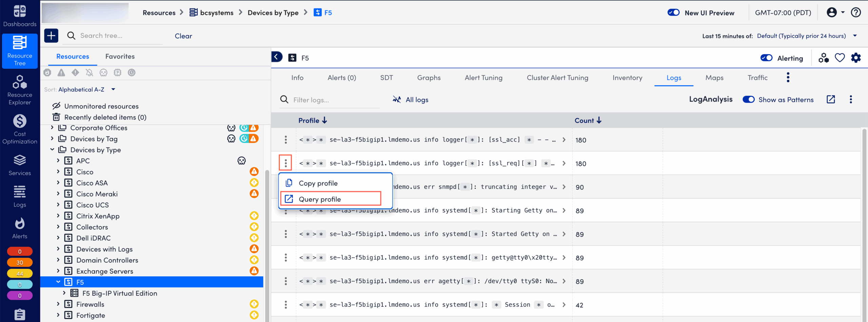
Task: Turn off Show as Patterns
Action: click(749, 99)
